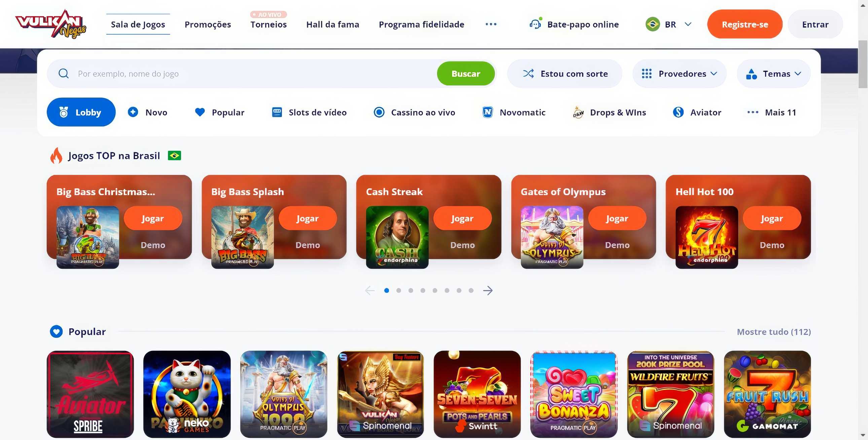868x440 pixels.
Task: Open the Sweet Bonanza game thumbnail
Action: (574, 394)
